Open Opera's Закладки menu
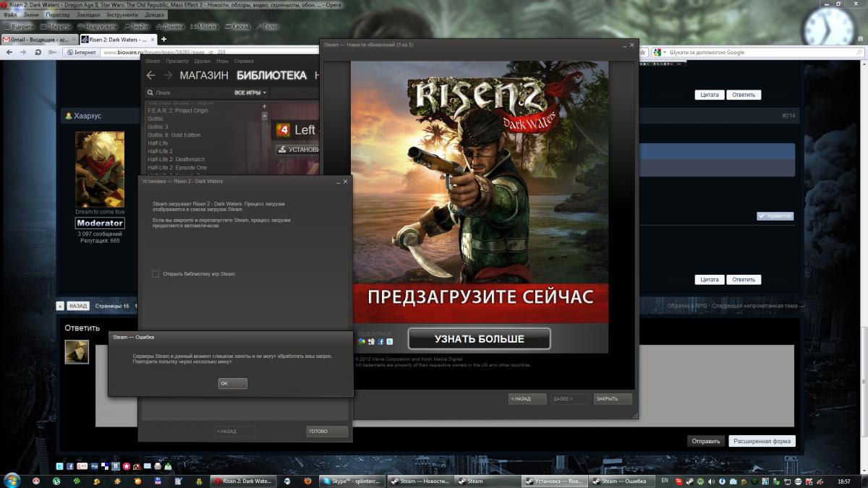 88,14
